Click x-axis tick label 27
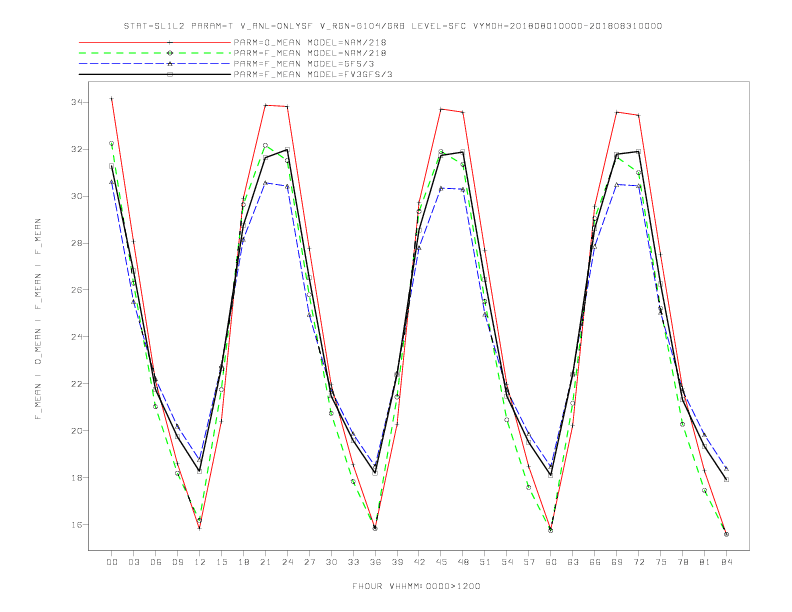This screenshot has height=612, width=792. [310, 562]
